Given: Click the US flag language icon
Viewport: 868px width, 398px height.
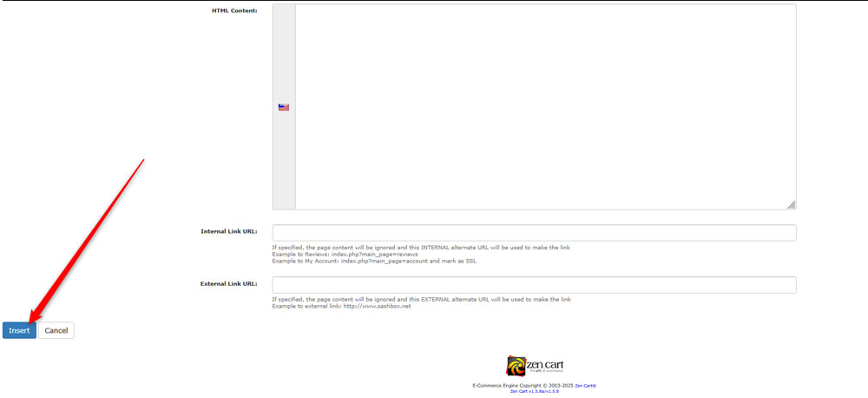Looking at the screenshot, I should tap(284, 108).
